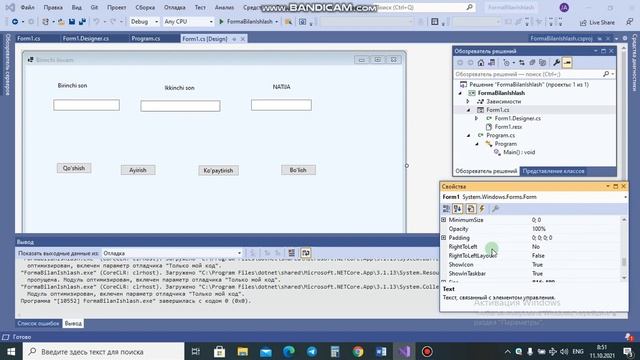Select the Main() : void node
This screenshot has width=640, height=360.
pos(519,152)
